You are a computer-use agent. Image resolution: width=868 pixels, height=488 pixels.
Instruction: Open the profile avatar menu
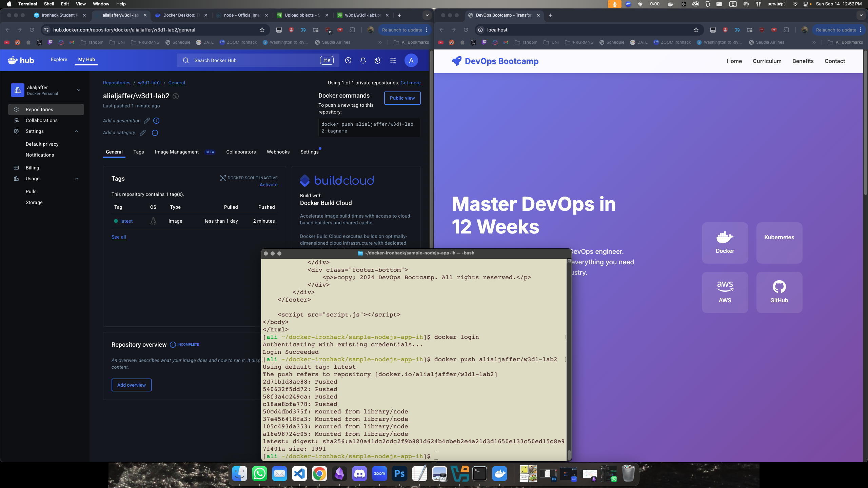pyautogui.click(x=411, y=60)
